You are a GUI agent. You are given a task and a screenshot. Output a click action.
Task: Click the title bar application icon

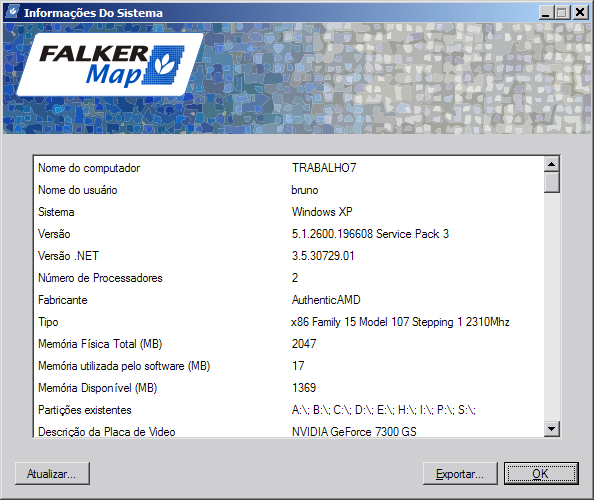(x=13, y=12)
